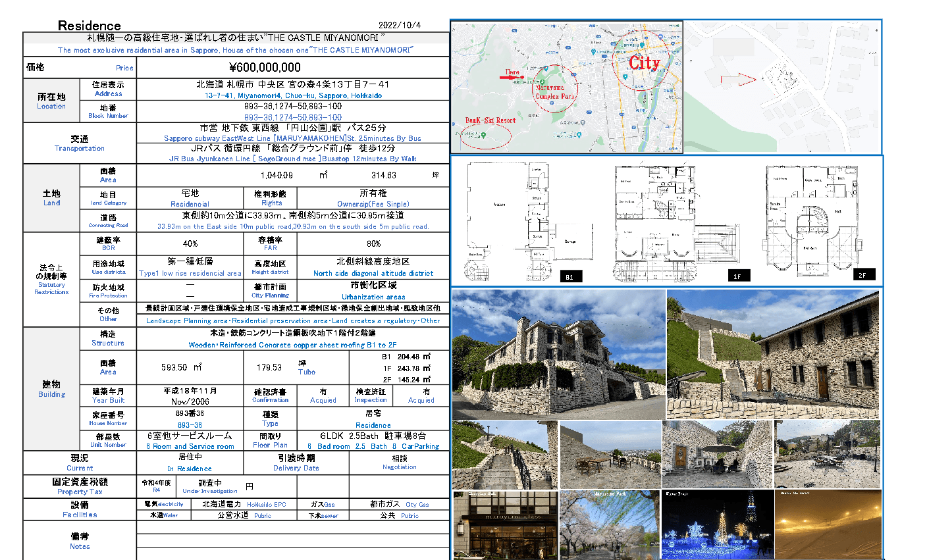Click the red arrow on the site plan map
This screenshot has height=560, width=927.
pos(738,80)
